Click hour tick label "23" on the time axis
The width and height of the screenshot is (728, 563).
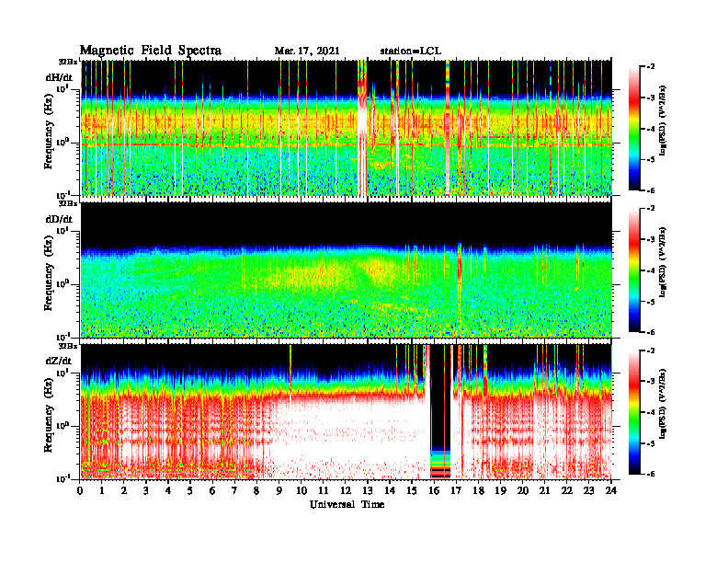589,491
